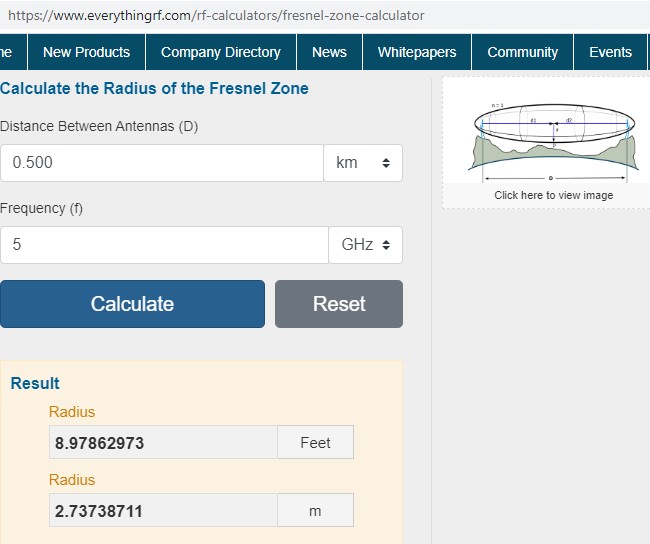Screen dimensions: 650x544
Task: Select the Radius result in feet field
Action: click(163, 442)
